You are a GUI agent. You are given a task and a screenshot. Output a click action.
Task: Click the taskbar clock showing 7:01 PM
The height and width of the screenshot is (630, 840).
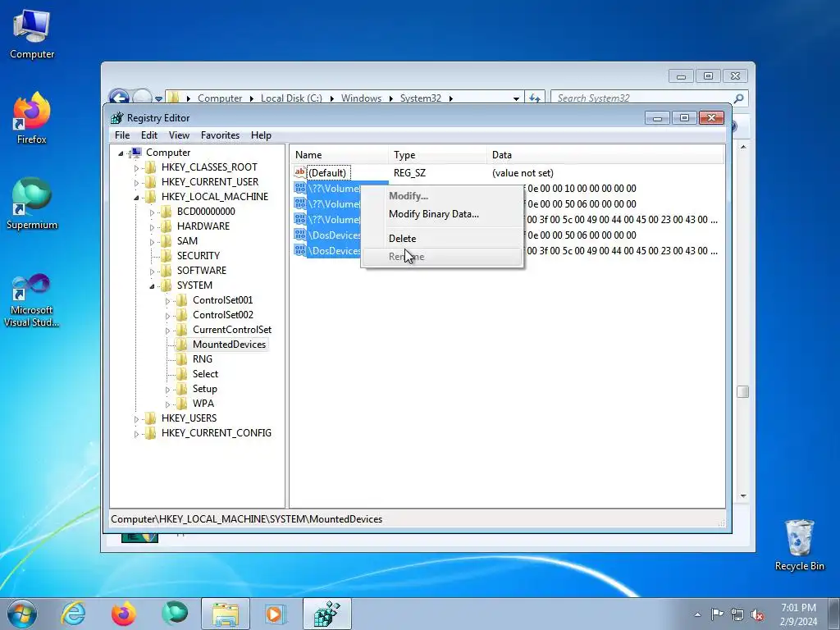(x=799, y=614)
